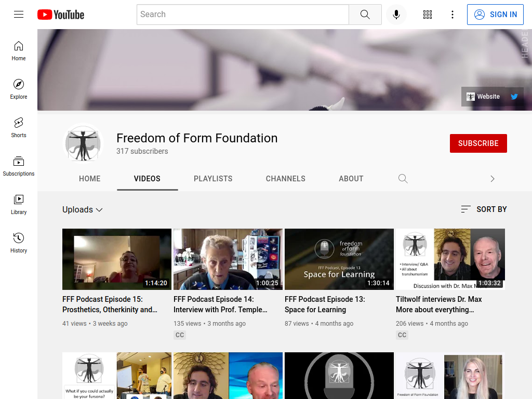Image resolution: width=532 pixels, height=399 pixels.
Task: Play the Episode 15 video thumbnail
Action: click(117, 259)
